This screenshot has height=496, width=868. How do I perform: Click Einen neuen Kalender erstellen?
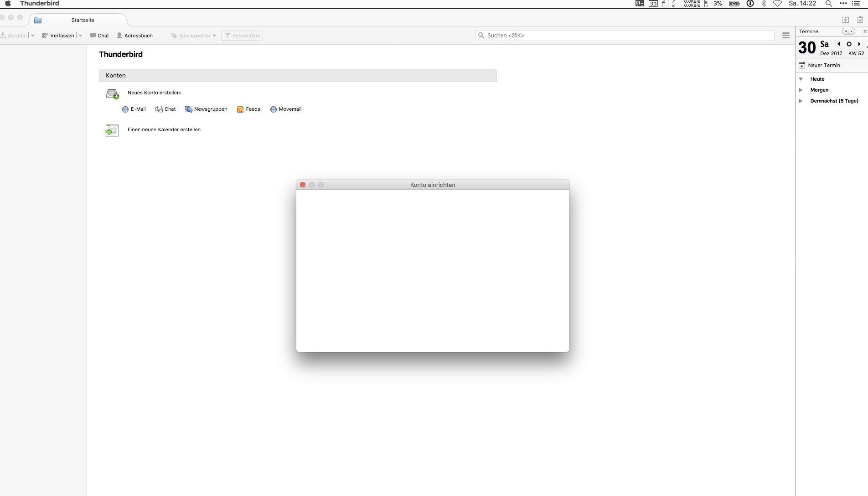pyautogui.click(x=164, y=130)
